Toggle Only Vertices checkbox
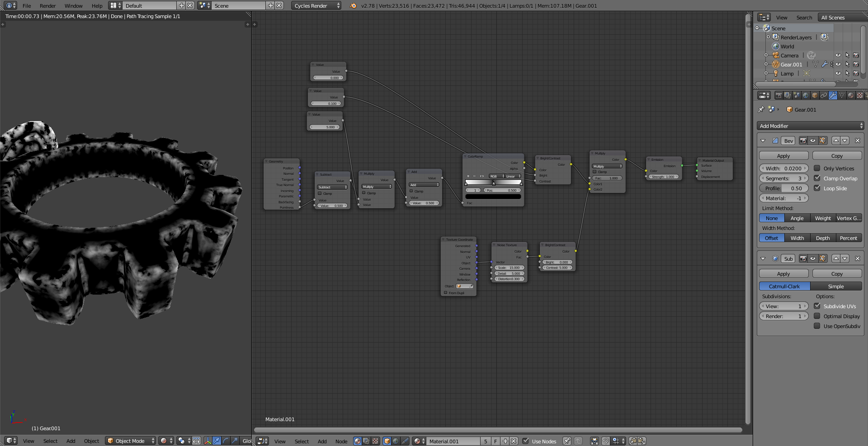 click(x=817, y=168)
